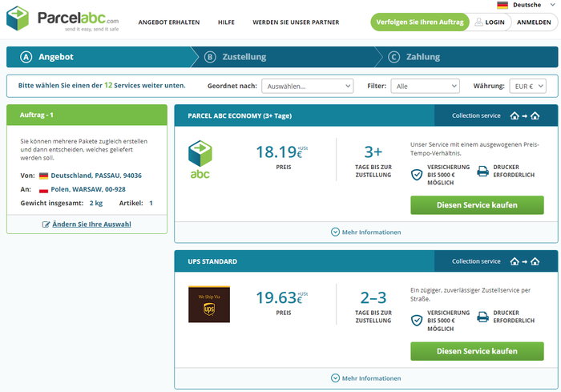Click the UPS STANDARD title
Screen dimensions: 561x392
(212, 261)
